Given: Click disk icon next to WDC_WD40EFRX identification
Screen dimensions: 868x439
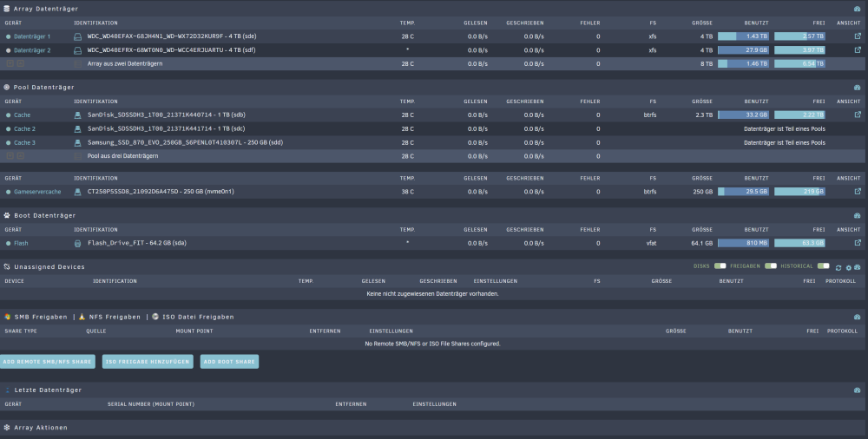Looking at the screenshot, I should pyautogui.click(x=77, y=50).
